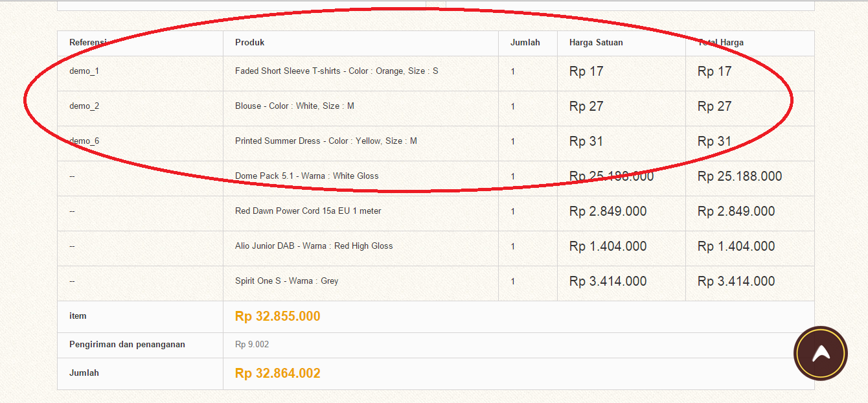Click the Dome Pack 5.1 product name

(x=306, y=176)
